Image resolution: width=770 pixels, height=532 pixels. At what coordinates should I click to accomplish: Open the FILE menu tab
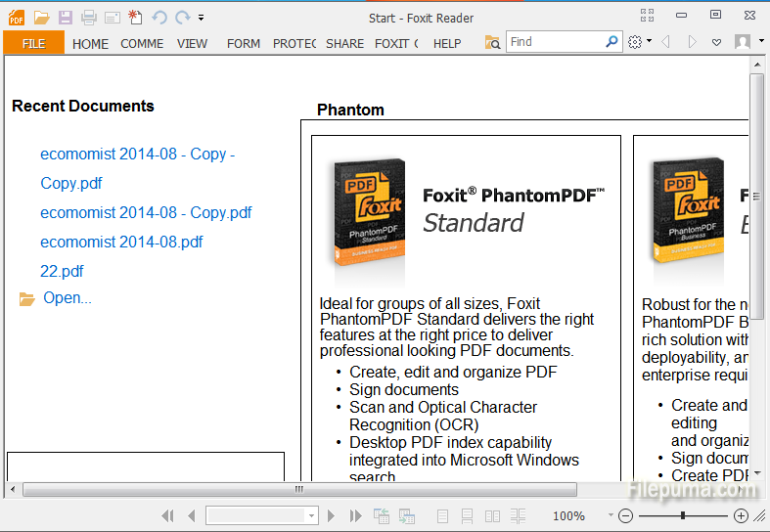point(33,43)
